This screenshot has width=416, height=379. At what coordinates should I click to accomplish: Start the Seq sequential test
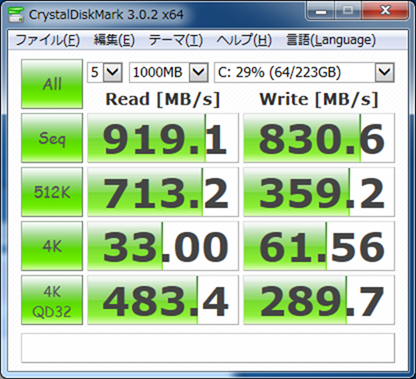pyautogui.click(x=52, y=138)
